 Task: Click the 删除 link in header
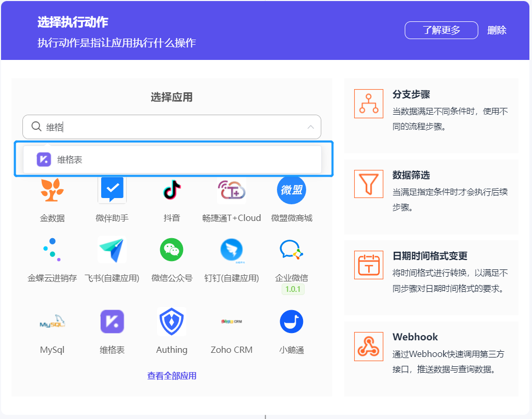coord(497,30)
